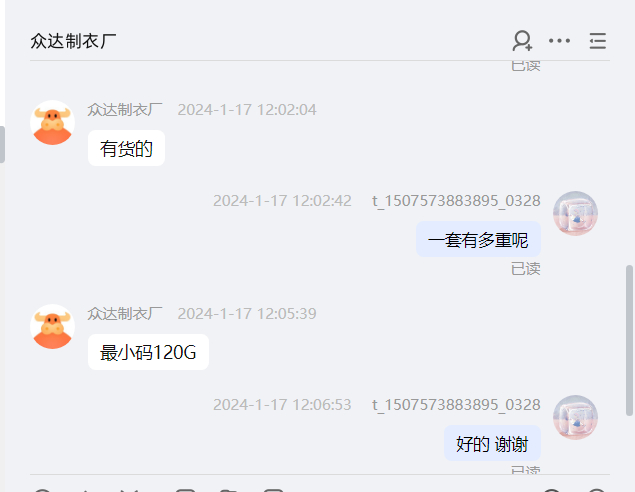Toggle the side panel list icon
Image resolution: width=635 pixels, height=492 pixels.
(x=598, y=41)
